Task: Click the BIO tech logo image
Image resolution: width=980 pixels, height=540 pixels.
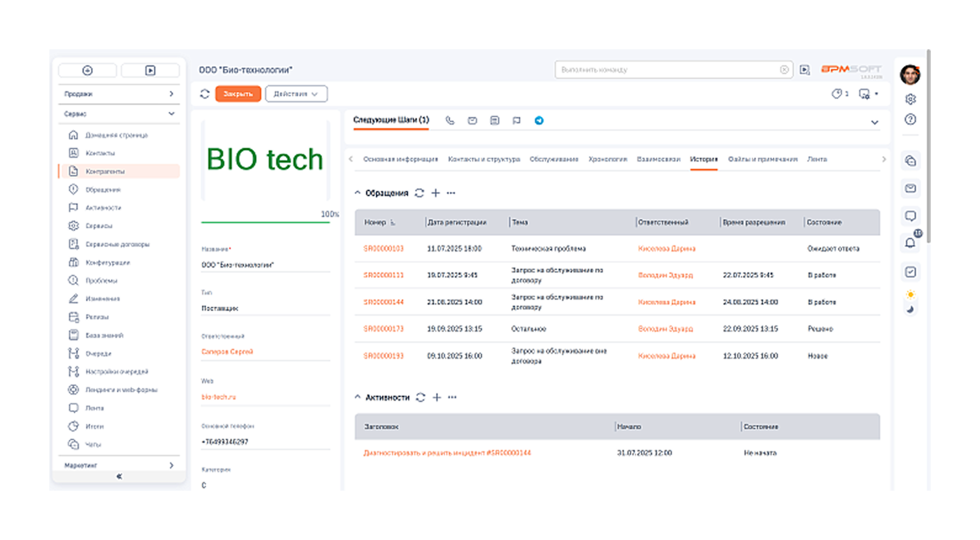Action: [265, 159]
